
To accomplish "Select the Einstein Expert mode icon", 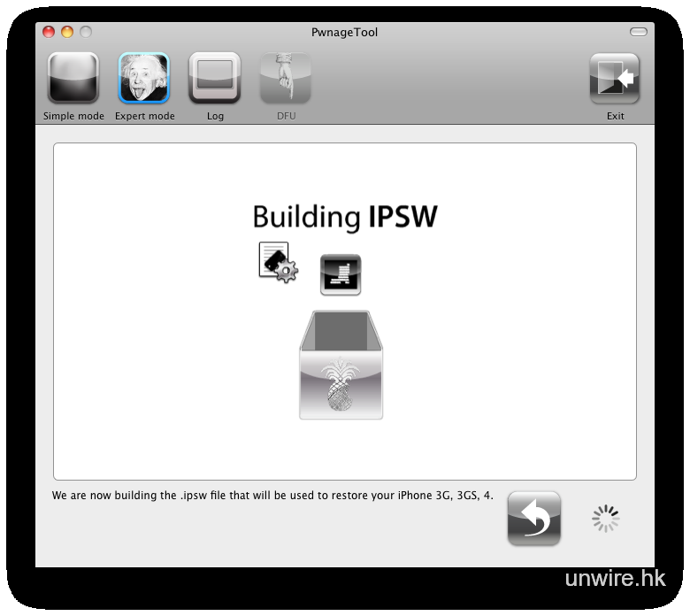I will tap(144, 79).
